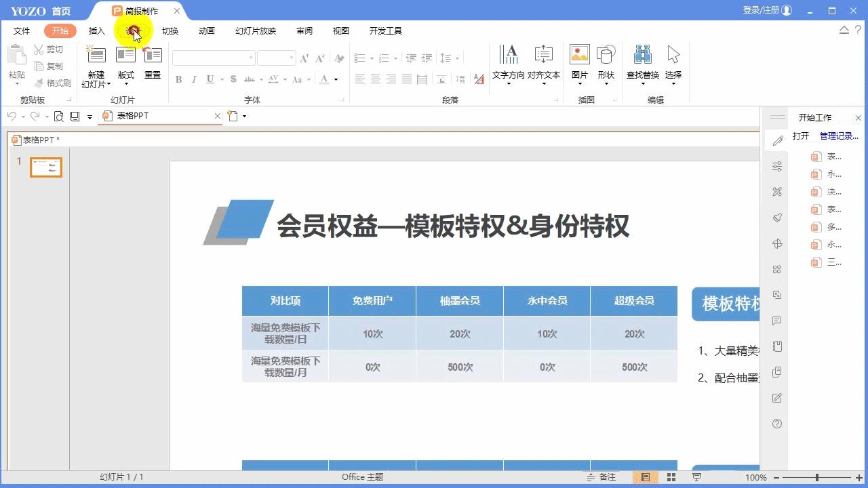The image size is (868, 488).
Task: Use the 格式刷 format painter
Action: 53,83
